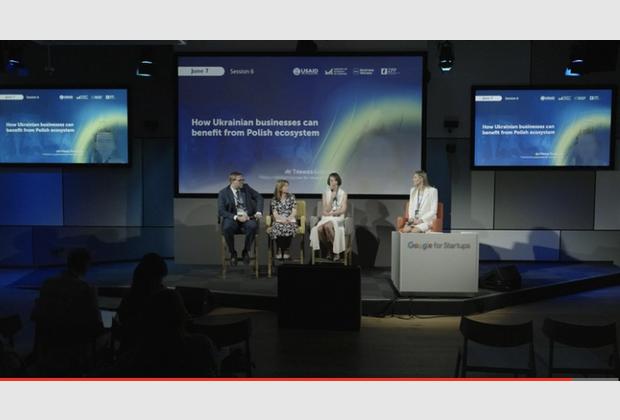Click the Google for Startups podium sign

click(434, 245)
